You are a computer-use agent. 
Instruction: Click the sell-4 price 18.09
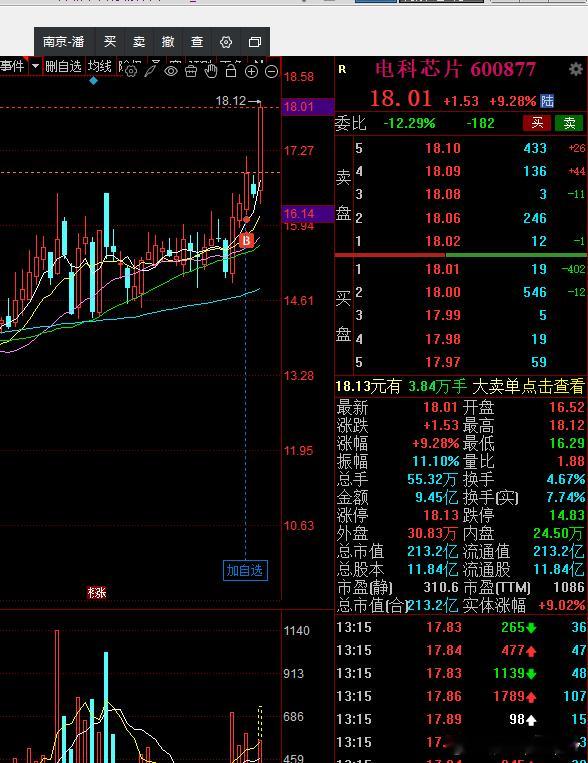(x=443, y=171)
